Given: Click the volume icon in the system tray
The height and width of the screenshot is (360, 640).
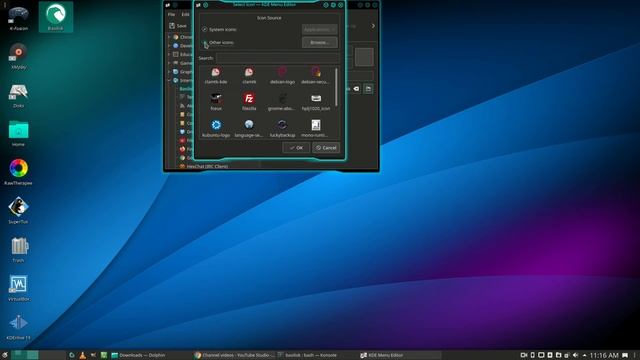Looking at the screenshot, I should (x=575, y=355).
